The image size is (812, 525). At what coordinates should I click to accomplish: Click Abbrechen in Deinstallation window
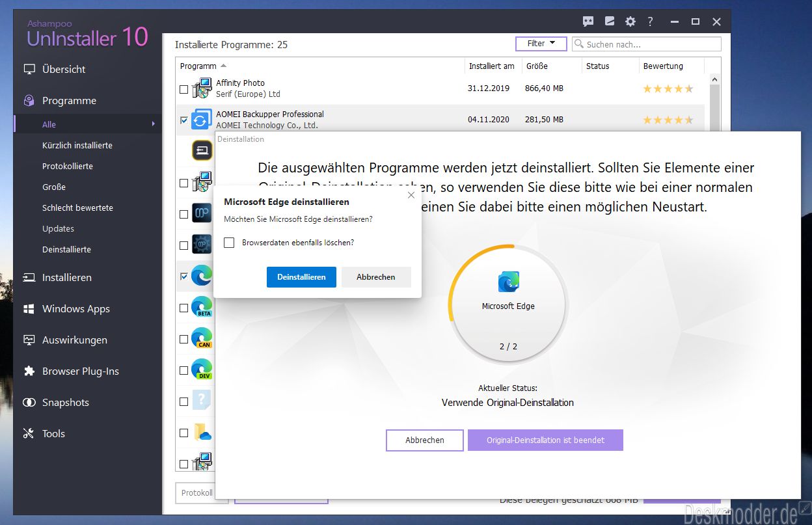pyautogui.click(x=425, y=440)
